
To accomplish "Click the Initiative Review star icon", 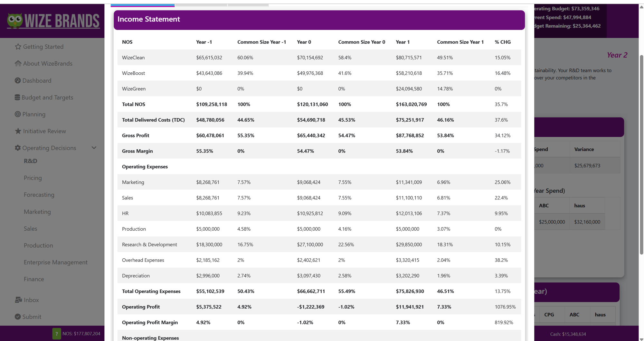I will click(x=18, y=131).
